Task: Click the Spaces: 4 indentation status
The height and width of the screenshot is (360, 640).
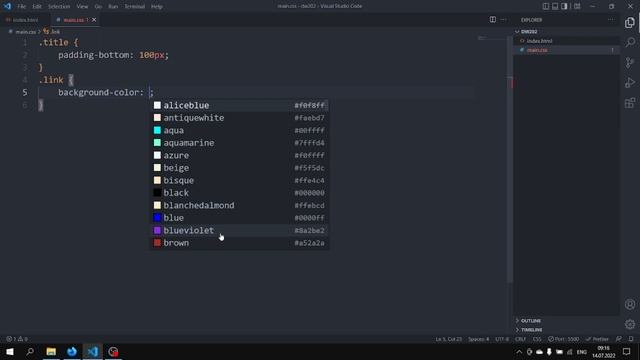Action: 478,339
